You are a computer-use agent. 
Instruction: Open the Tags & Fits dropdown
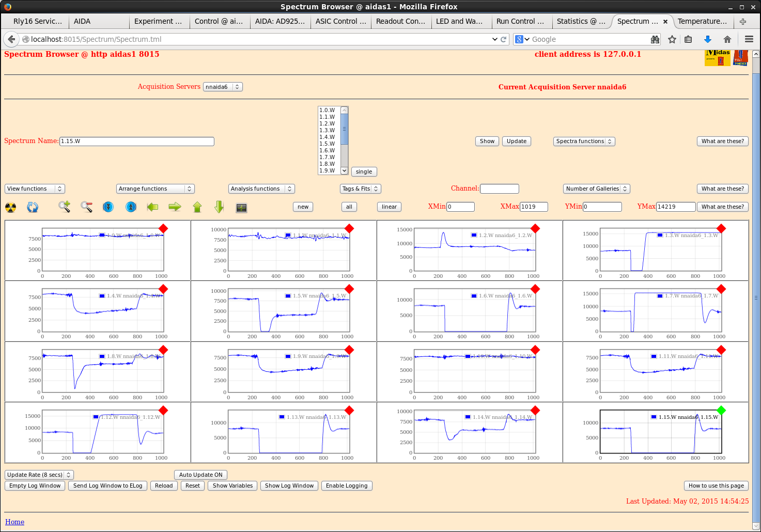coord(361,189)
